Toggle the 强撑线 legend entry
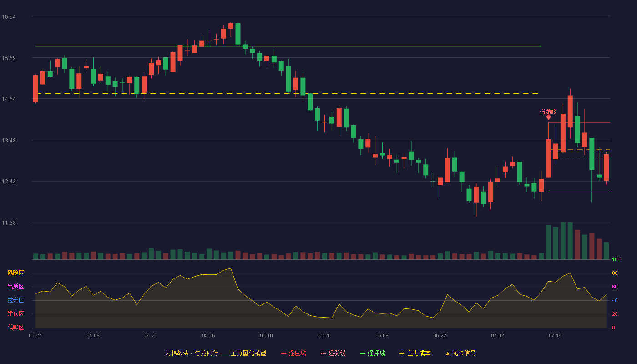Viewport: 637px width, 364px height. [x=373, y=353]
